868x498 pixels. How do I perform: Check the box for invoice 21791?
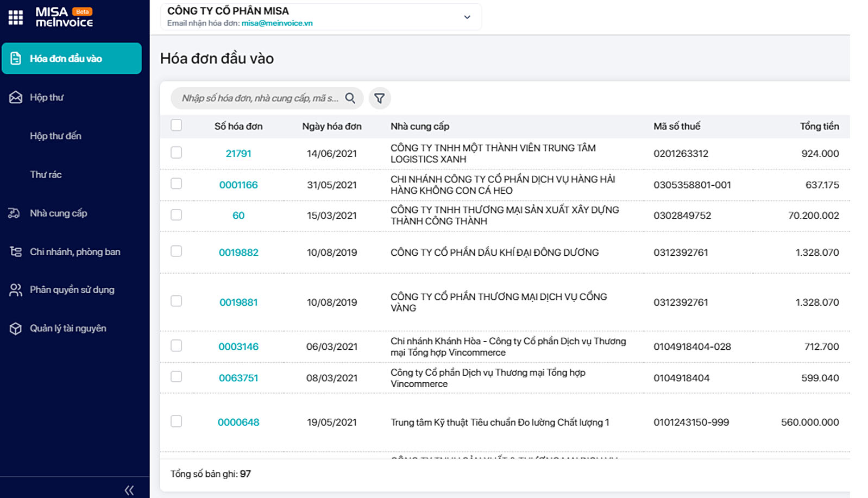(x=176, y=153)
